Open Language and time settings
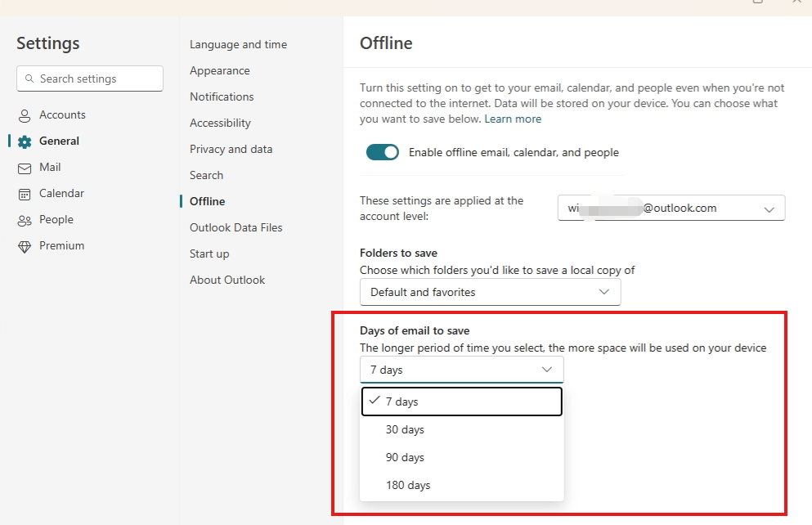 [x=238, y=44]
